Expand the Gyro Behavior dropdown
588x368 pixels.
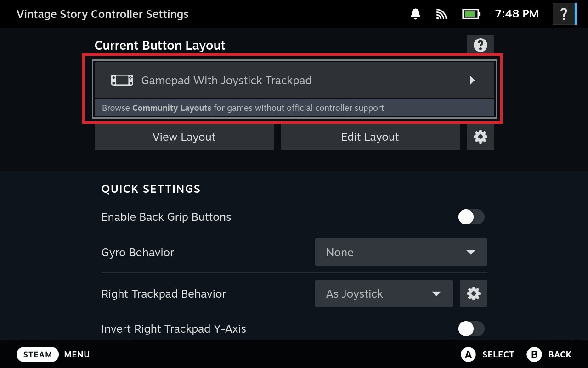(x=401, y=252)
